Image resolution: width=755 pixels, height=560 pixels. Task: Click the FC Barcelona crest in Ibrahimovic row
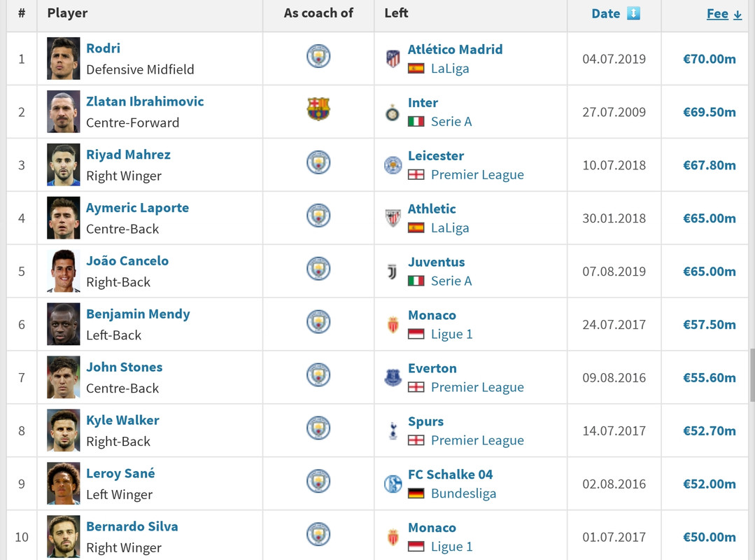pos(318,109)
